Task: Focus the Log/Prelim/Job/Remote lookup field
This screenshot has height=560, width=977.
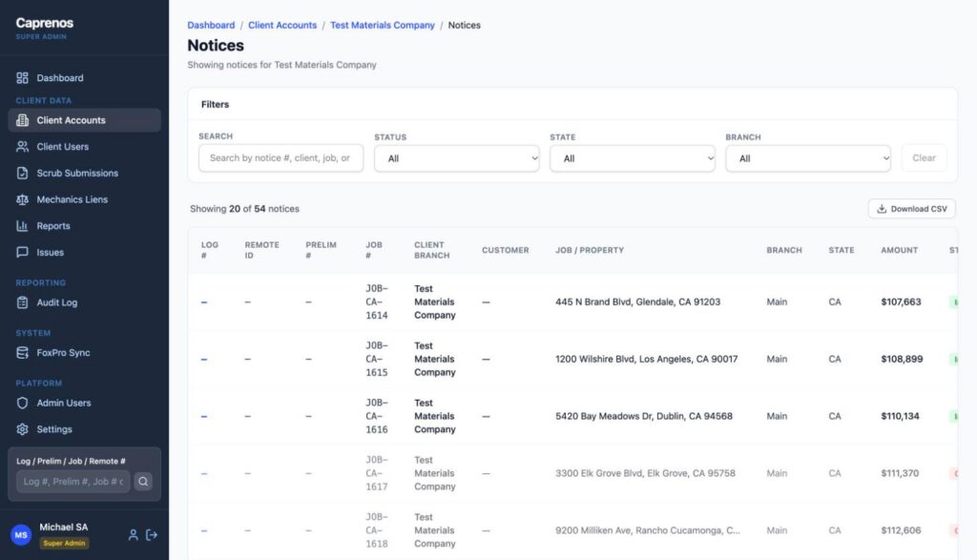Action: pos(73,482)
